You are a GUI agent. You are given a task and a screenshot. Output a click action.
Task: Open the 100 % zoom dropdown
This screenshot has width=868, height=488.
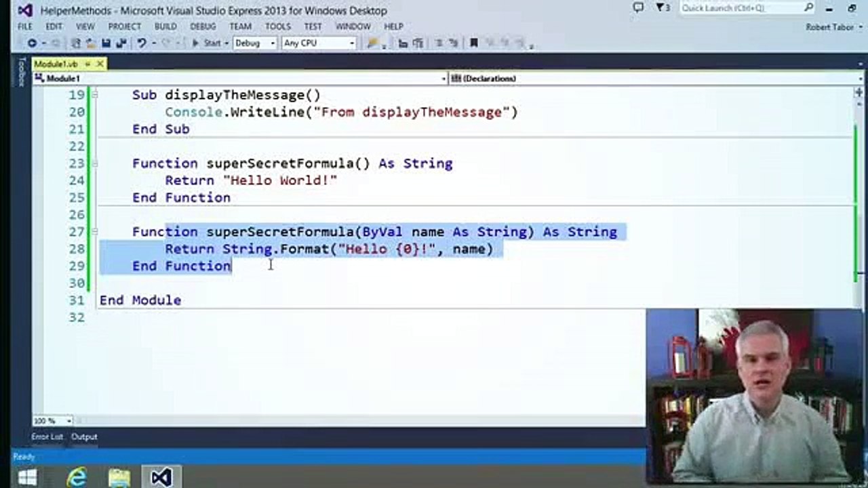tap(52, 421)
